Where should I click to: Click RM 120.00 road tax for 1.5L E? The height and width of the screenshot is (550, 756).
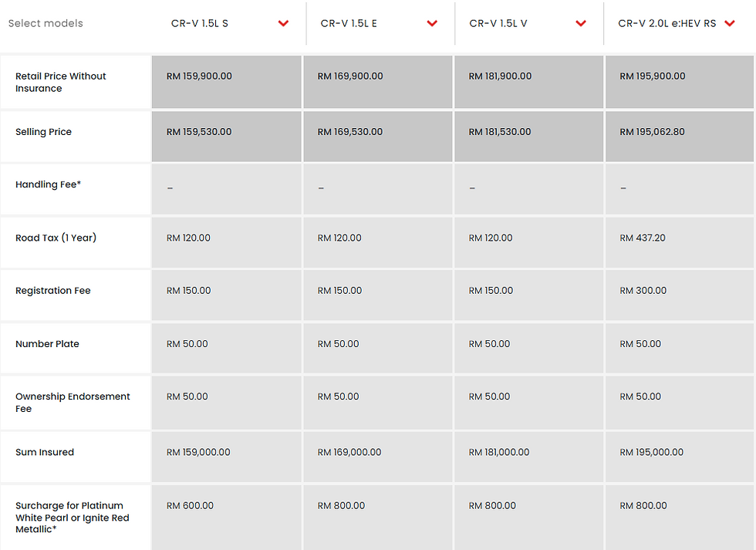[339, 238]
